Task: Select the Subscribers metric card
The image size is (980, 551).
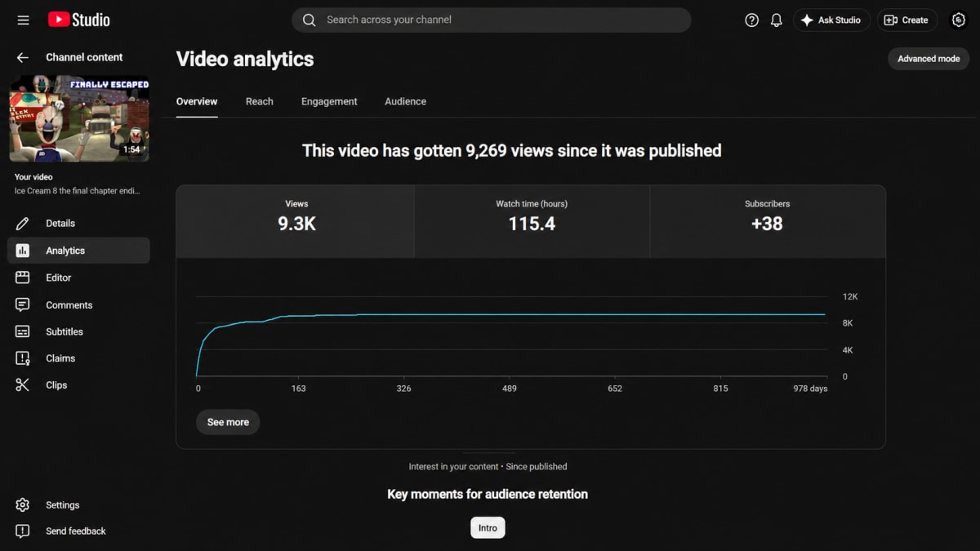Action: [768, 222]
